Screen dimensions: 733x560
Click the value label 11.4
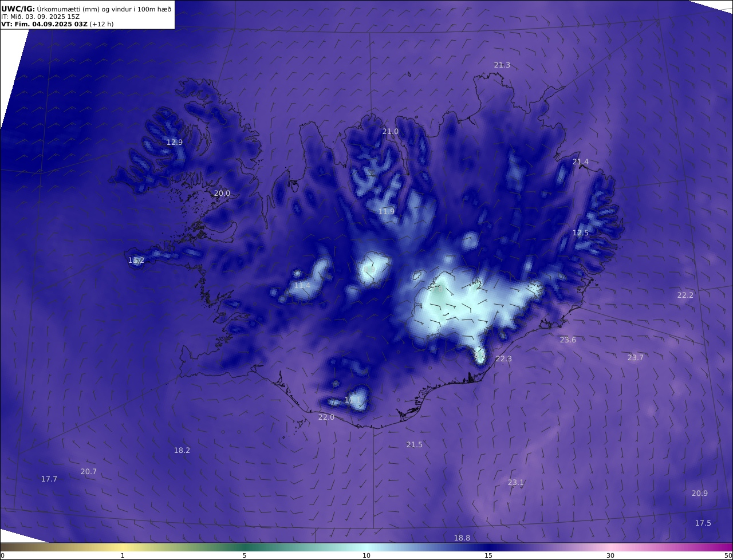[x=302, y=286]
